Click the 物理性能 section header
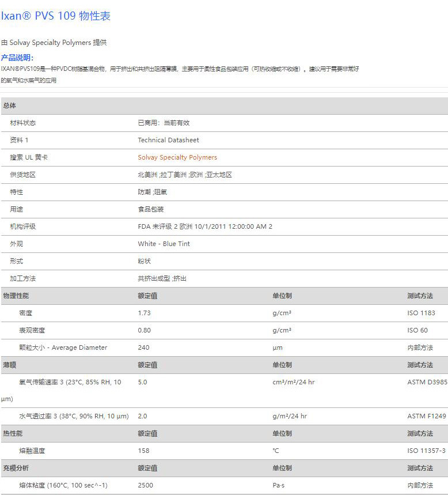This screenshot has height=495, width=448. [16, 296]
